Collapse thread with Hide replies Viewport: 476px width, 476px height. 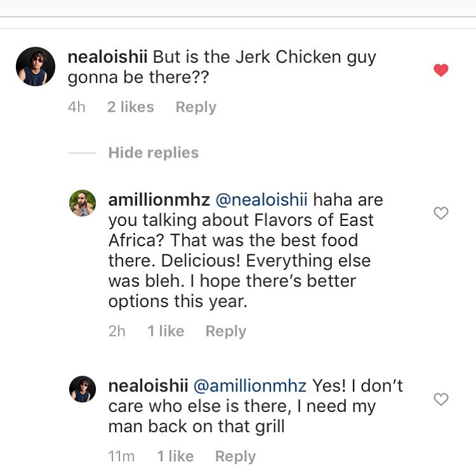click(x=153, y=153)
